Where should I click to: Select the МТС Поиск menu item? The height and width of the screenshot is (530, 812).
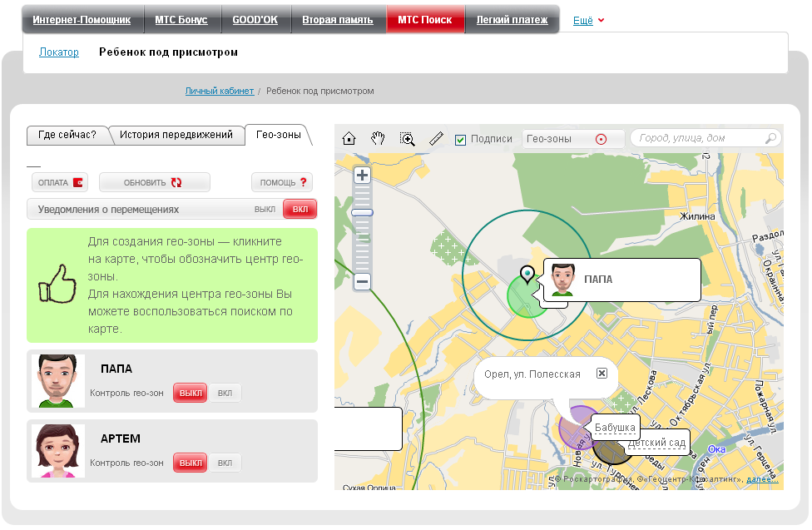click(424, 20)
